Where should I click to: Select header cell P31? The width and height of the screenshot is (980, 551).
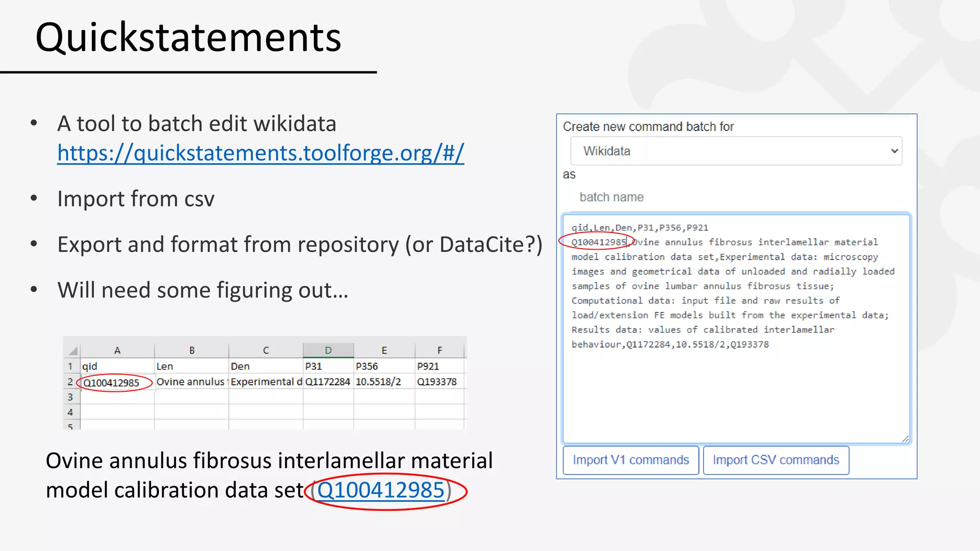[328, 366]
